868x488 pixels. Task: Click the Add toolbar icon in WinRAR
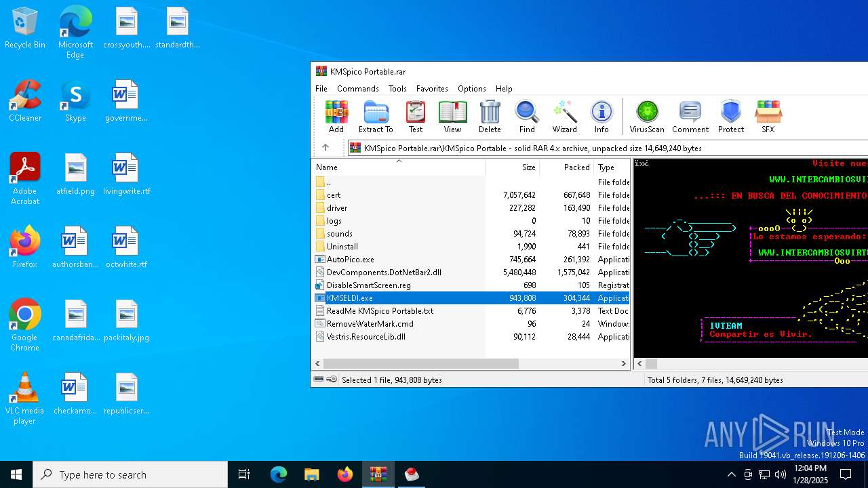tap(336, 117)
